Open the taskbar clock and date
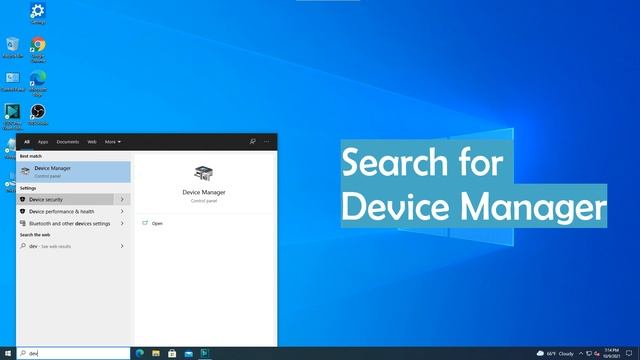640x360 pixels. [x=611, y=353]
